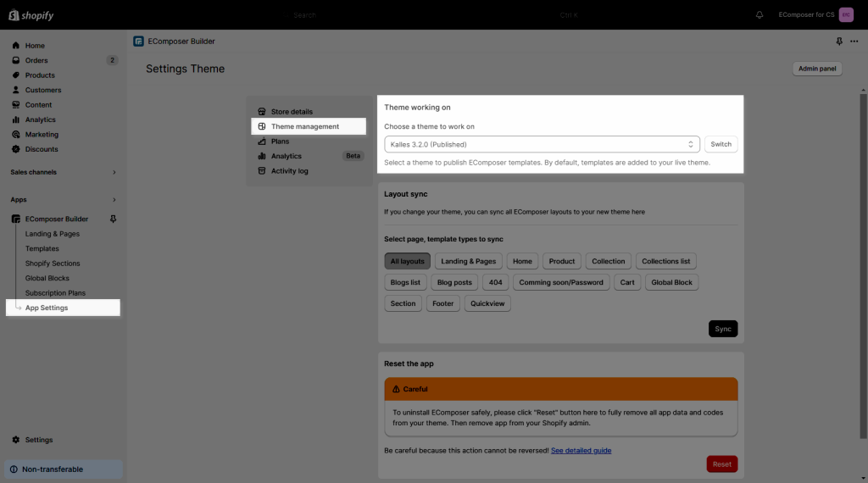Click the Customers person icon

click(16, 90)
